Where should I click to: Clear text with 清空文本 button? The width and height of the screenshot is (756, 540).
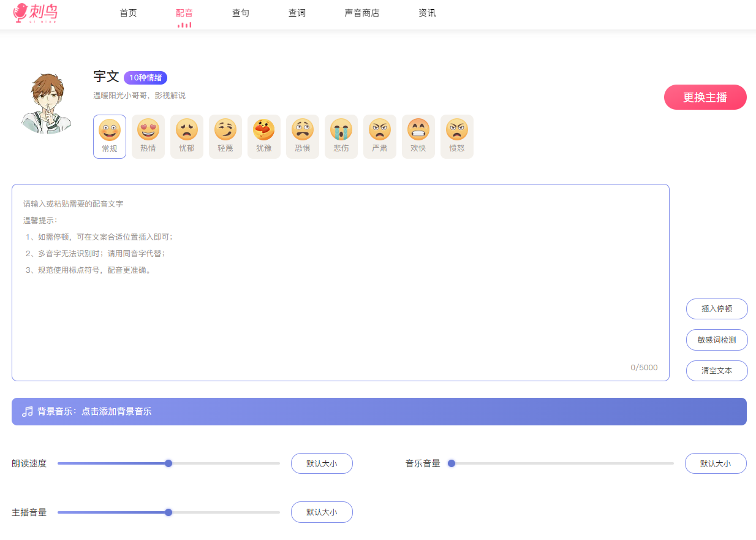pos(717,370)
